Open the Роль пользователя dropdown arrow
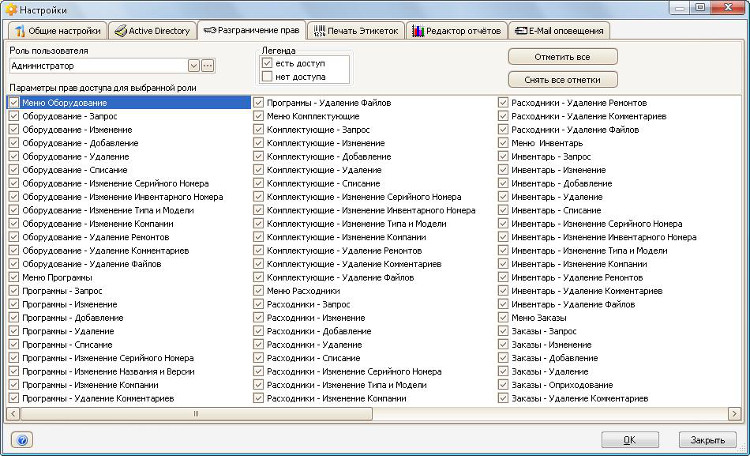The height and width of the screenshot is (456, 750). 193,66
